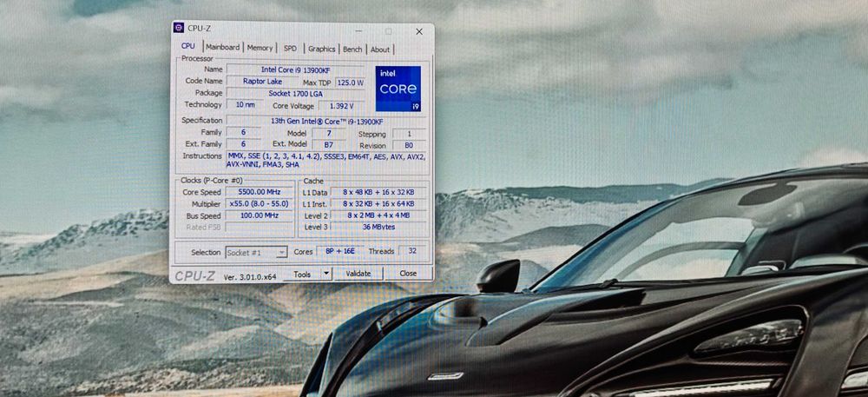
Task: Click the Ext. Model value B7
Action: [329, 144]
